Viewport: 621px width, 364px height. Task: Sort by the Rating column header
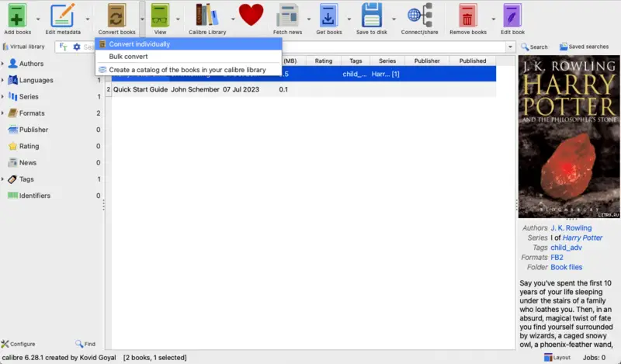point(324,61)
